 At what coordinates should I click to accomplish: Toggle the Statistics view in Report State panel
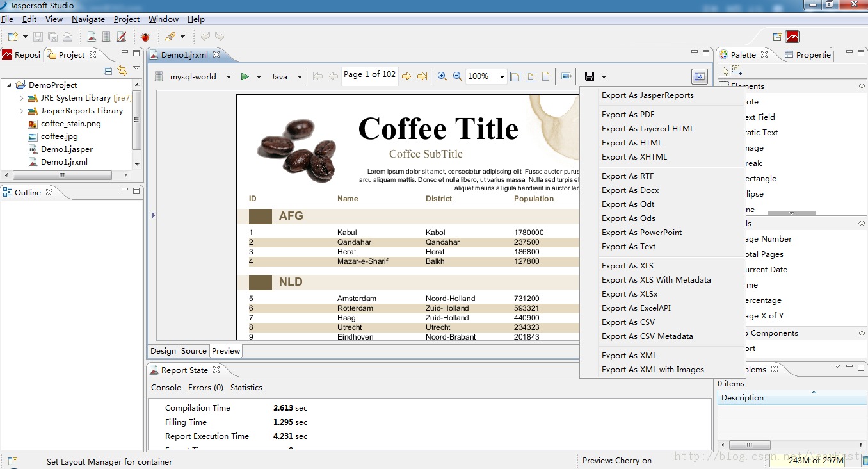[246, 387]
